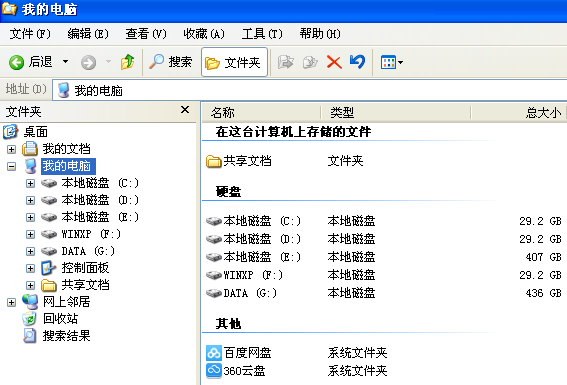
Task: Open the 工具(T) menu
Action: pos(262,34)
